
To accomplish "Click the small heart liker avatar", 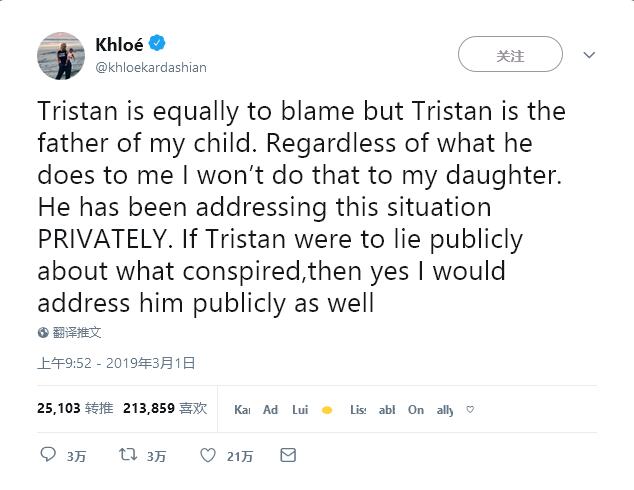I will pos(470,409).
